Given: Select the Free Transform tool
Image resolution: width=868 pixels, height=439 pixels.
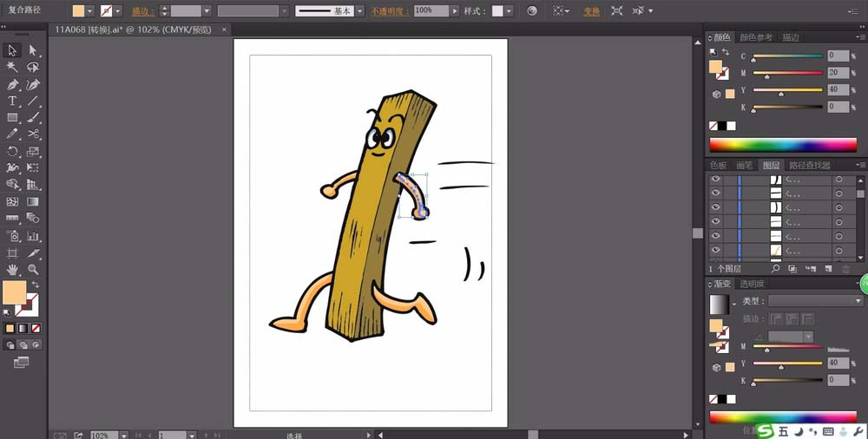Looking at the screenshot, I should coord(33,167).
